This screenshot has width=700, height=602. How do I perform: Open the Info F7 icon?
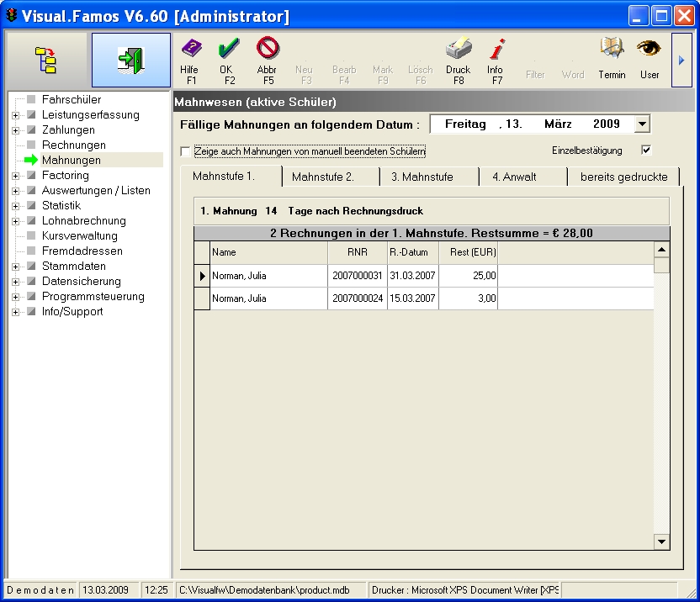click(x=496, y=49)
